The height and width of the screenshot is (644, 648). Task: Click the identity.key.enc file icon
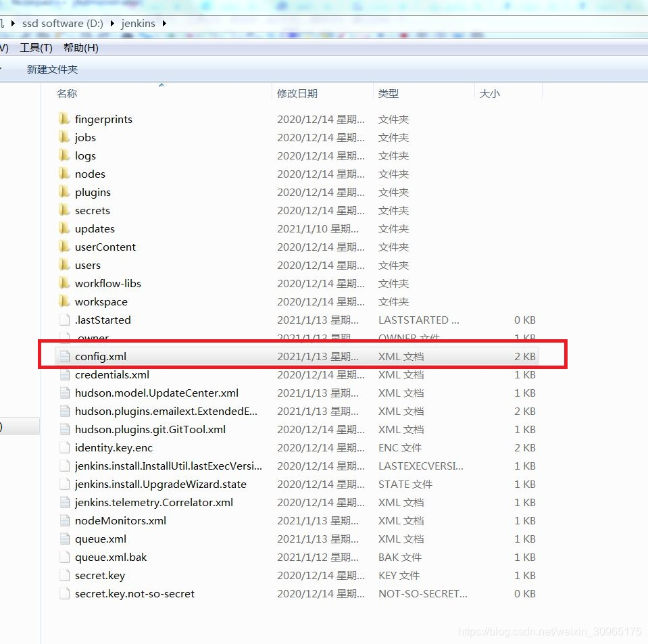(x=64, y=447)
